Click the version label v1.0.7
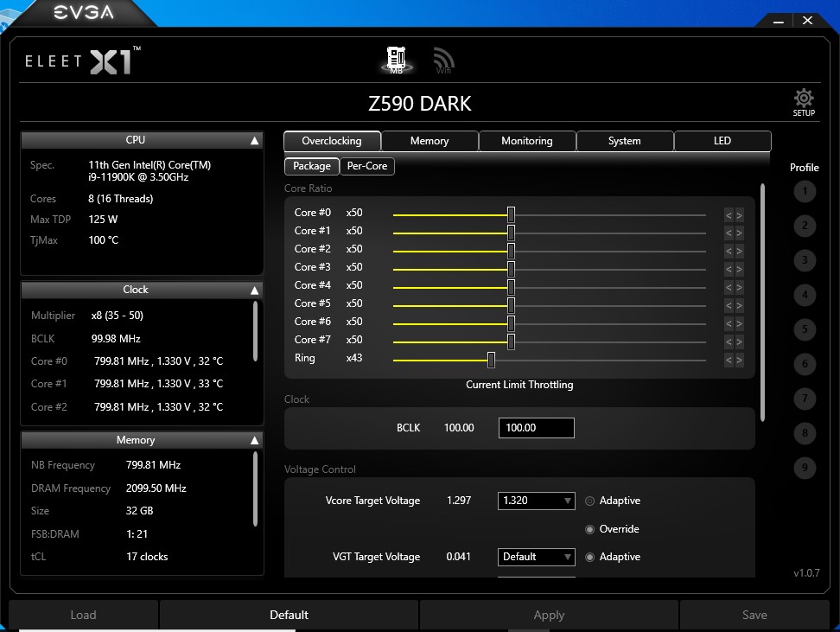Image resolution: width=840 pixels, height=632 pixels. (806, 573)
